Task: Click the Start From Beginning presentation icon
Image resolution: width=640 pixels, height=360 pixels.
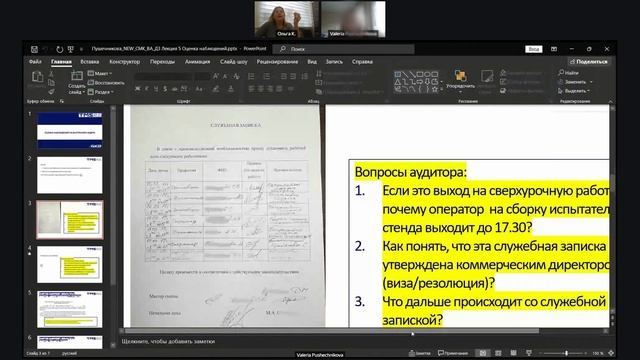Action: pos(71,49)
